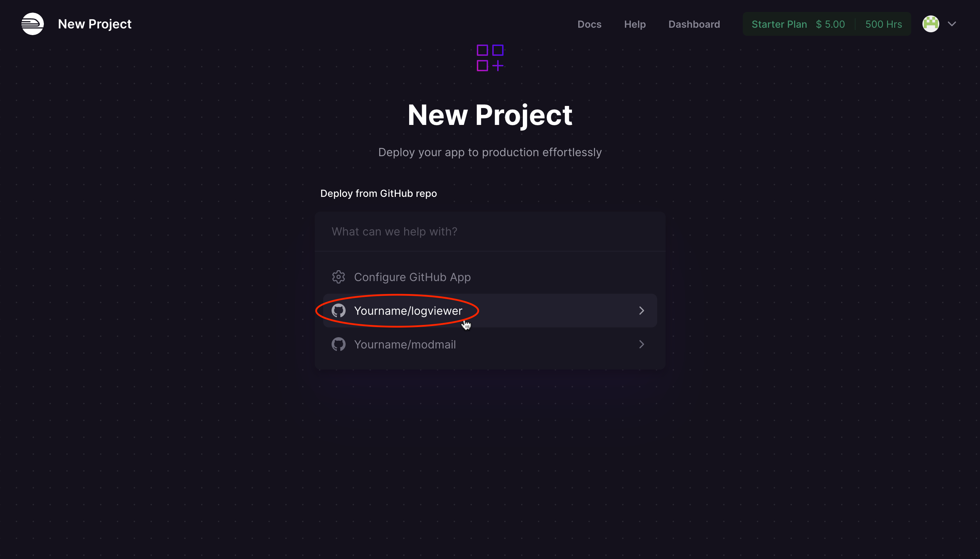The height and width of the screenshot is (559, 980).
Task: Expand the account menu chevron
Action: 952,24
